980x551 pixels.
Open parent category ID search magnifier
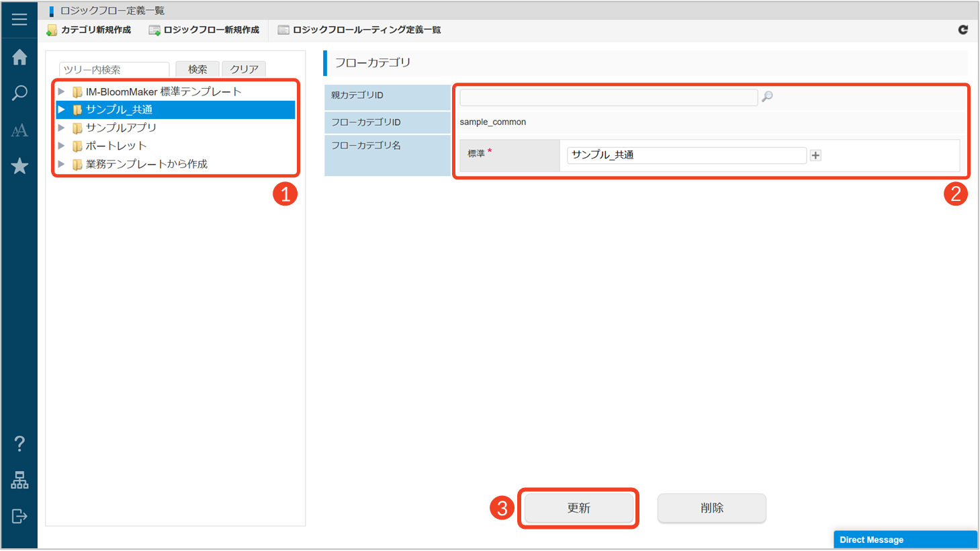tap(767, 97)
